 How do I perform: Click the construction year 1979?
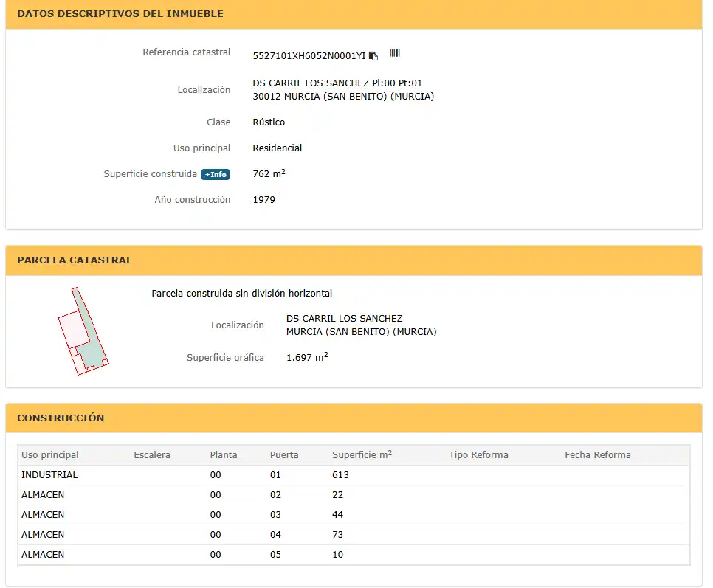click(x=263, y=200)
